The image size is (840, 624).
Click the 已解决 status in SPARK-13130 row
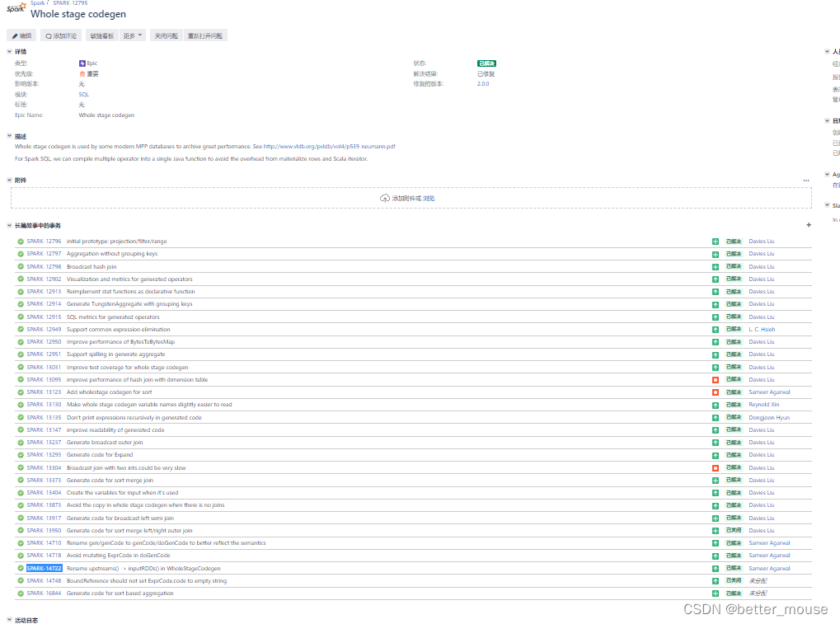[x=734, y=405]
